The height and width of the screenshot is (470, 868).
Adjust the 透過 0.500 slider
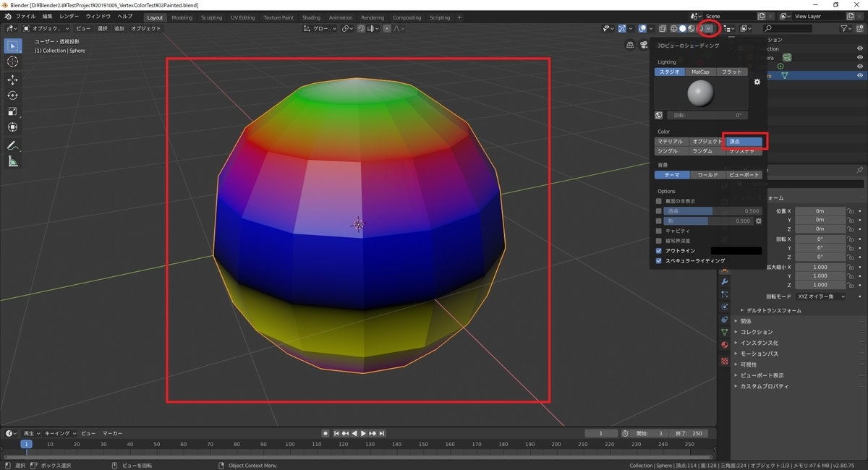[x=713, y=210]
